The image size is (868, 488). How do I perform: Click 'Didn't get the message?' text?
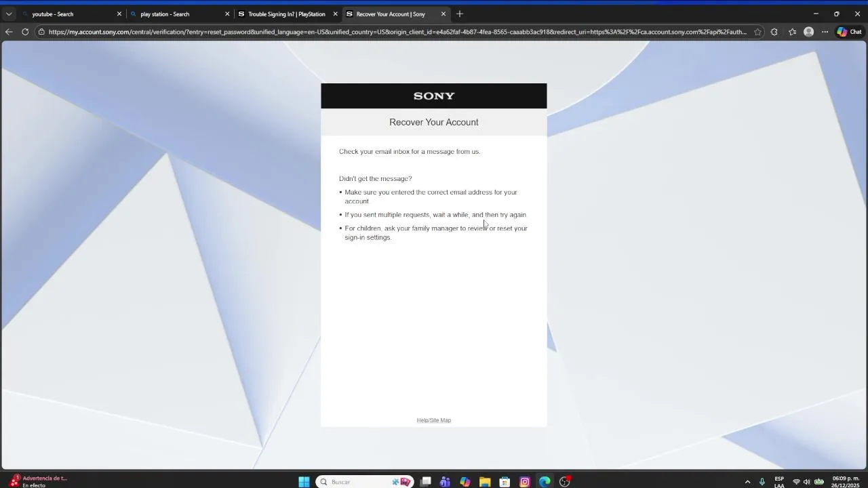coord(375,178)
